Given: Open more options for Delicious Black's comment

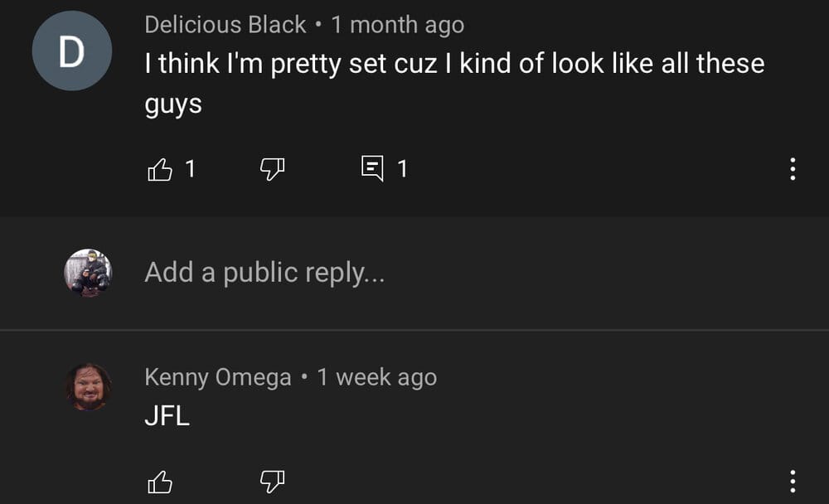Looking at the screenshot, I should pyautogui.click(x=793, y=170).
